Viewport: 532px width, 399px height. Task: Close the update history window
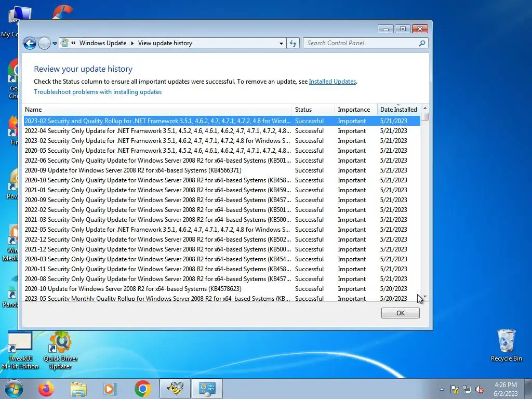click(420, 29)
